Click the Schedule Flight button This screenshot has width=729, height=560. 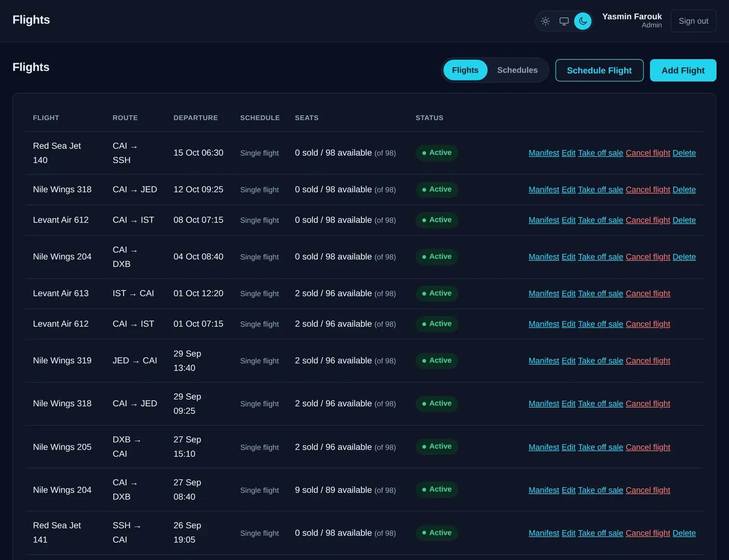(599, 70)
